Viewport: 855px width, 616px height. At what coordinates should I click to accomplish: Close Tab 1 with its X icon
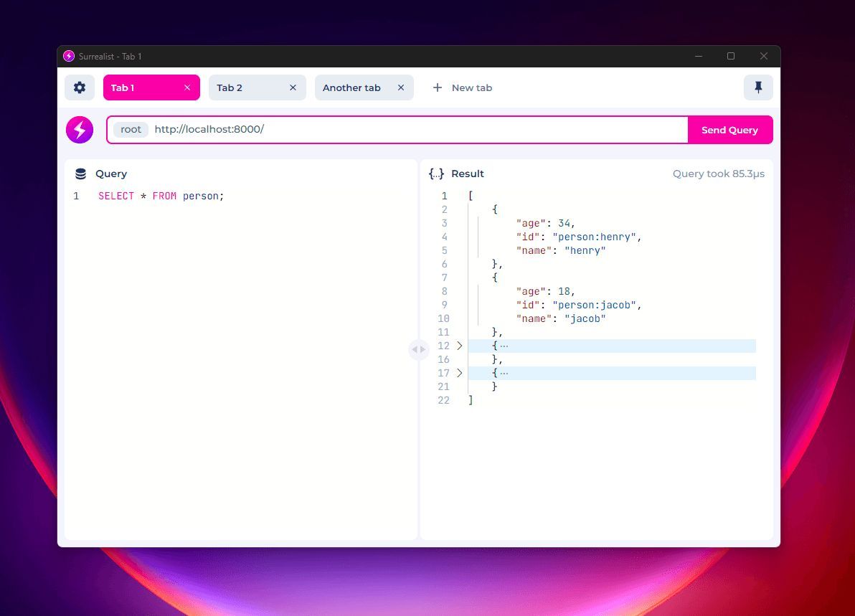187,87
